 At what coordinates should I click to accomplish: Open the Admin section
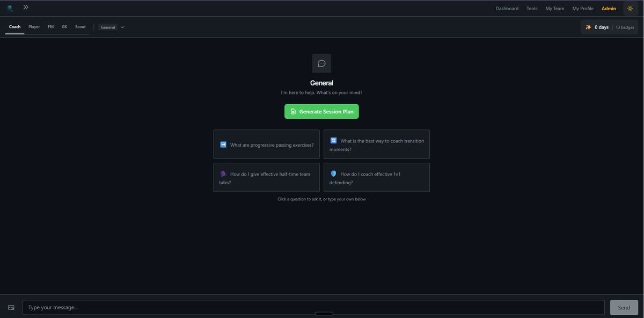(x=609, y=9)
